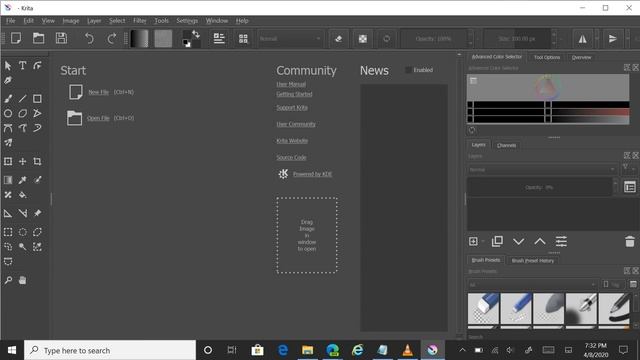The image size is (640, 360).
Task: Open the Choose Brush Preset grid icon
Action: 243,38
